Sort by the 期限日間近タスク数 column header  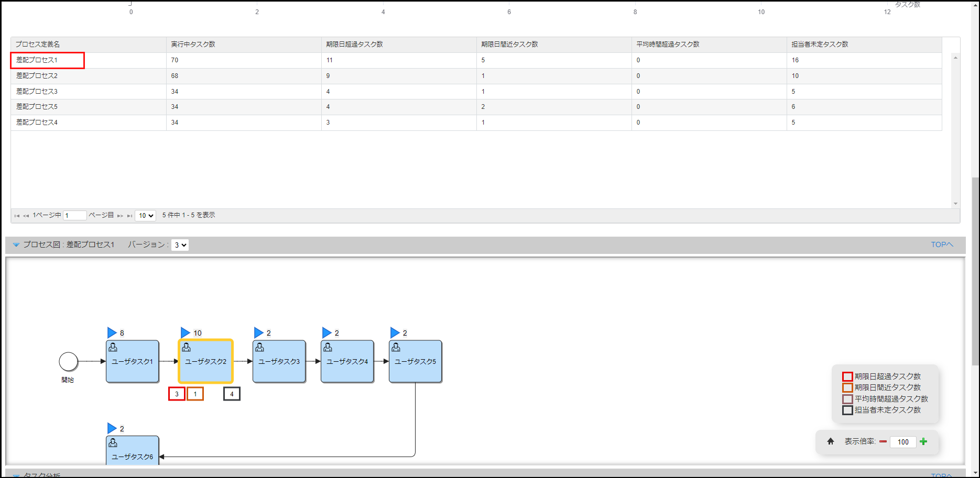(554, 45)
